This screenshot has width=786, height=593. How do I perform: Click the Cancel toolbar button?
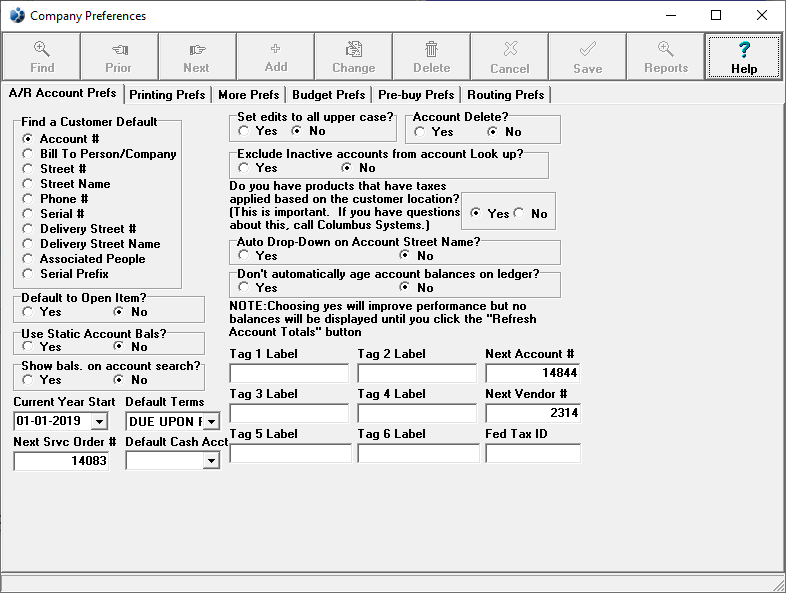510,56
